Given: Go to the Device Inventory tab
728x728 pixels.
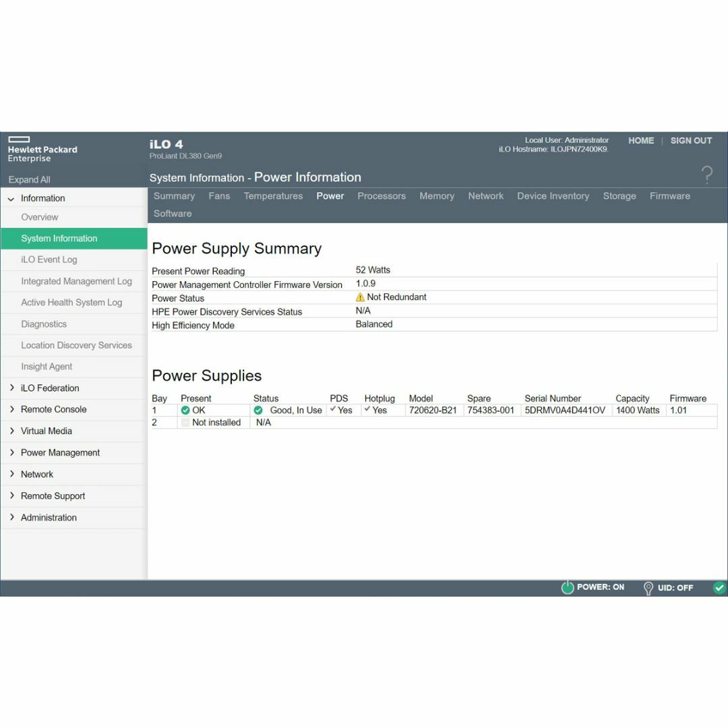Looking at the screenshot, I should 553,196.
